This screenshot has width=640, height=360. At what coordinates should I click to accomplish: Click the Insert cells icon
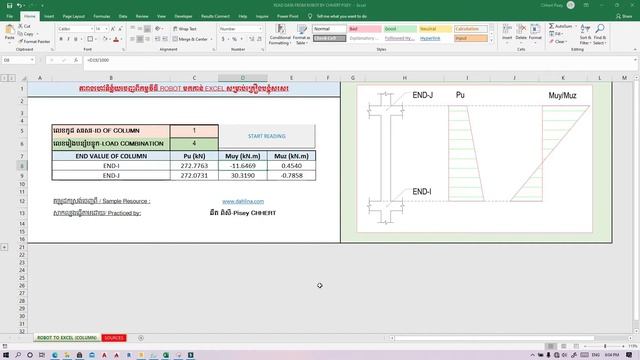point(507,30)
